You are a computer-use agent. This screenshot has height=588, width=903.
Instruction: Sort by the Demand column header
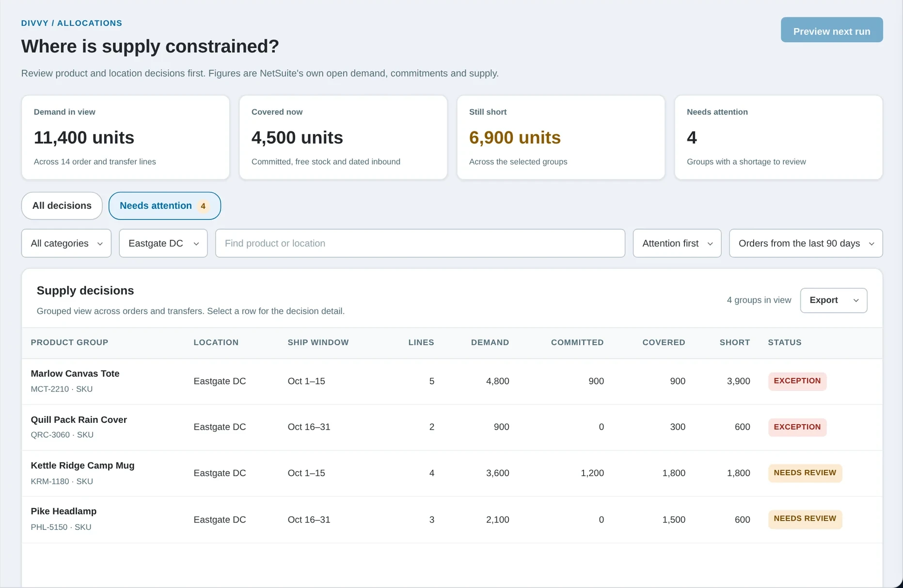490,342
